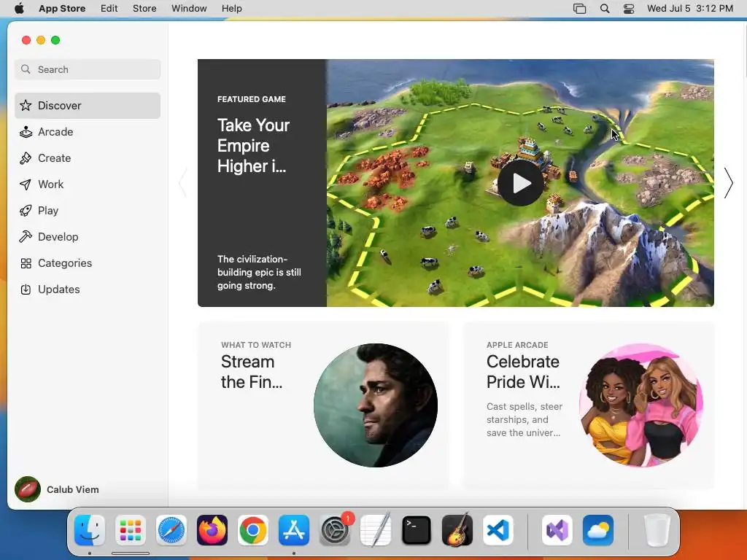Open TextEdit from the Dock
747x560 pixels.
(x=376, y=530)
